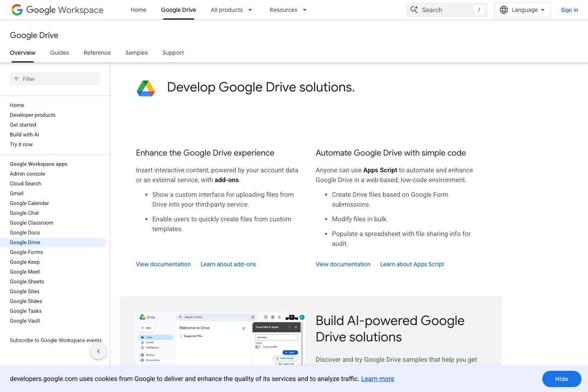Collapse the navigation sidebar with the arrow button
Image resolution: width=588 pixels, height=392 pixels.
(98, 351)
